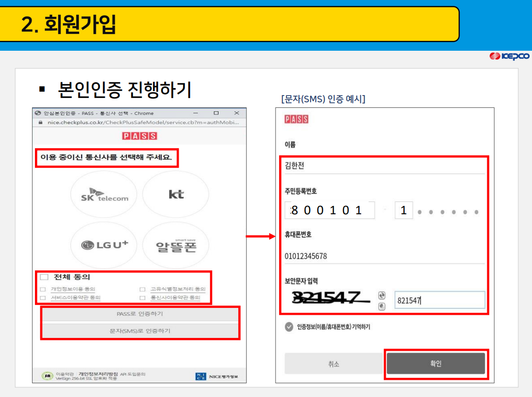Enable the 개인정보이용 동의 checkbox
The width and height of the screenshot is (532, 397).
point(43,290)
